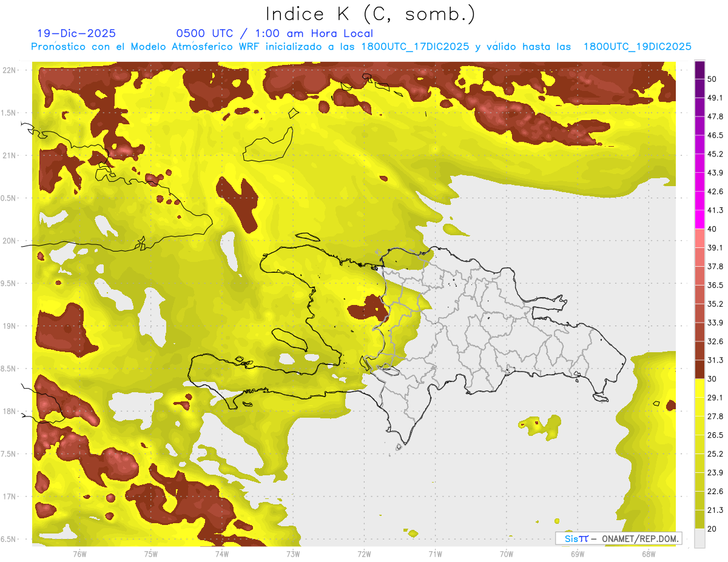
Task: Click the color scale value 43.9
Action: 715,173
